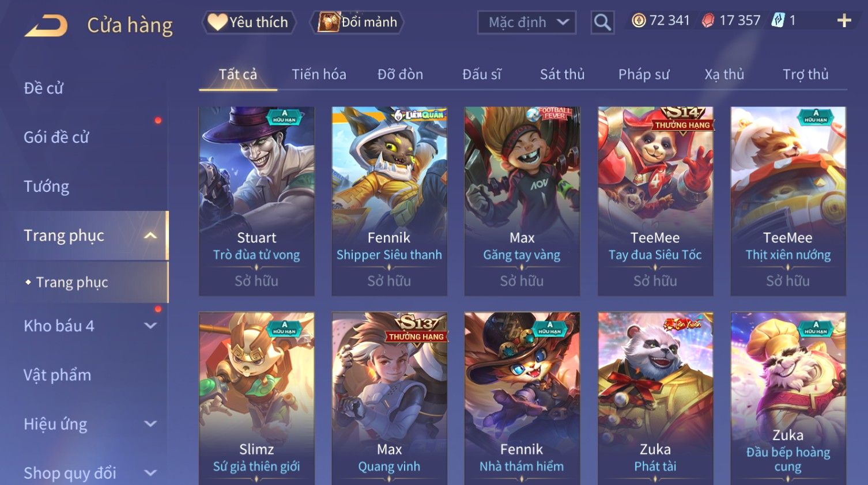Click the blue voucher ticket icon
The height and width of the screenshot is (485, 868).
[x=778, y=21]
